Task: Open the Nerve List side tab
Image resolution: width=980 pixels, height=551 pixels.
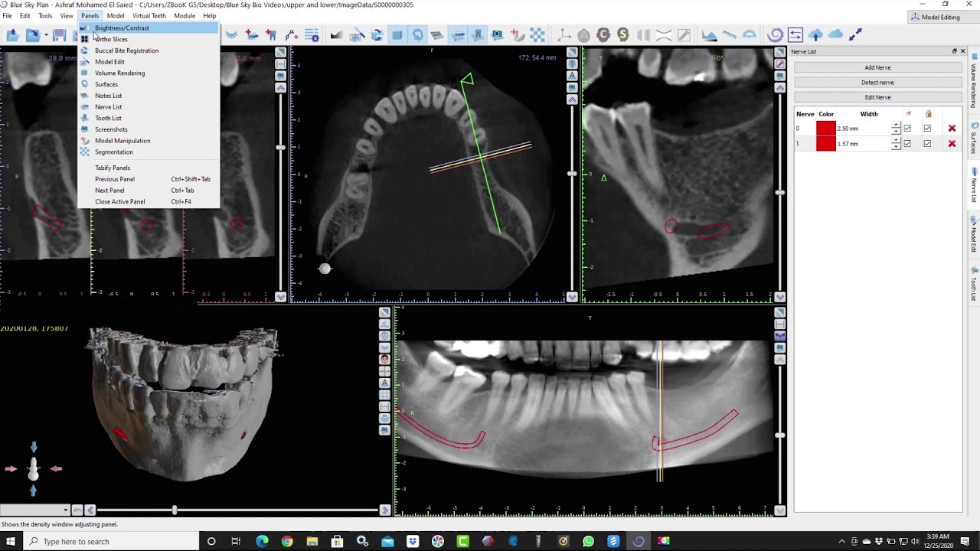Action: (974, 186)
